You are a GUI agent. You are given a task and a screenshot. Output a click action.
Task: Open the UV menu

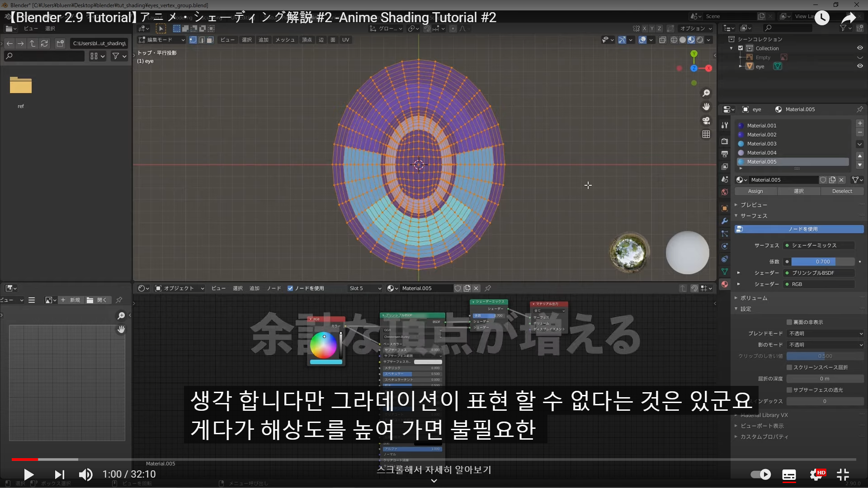click(x=345, y=40)
